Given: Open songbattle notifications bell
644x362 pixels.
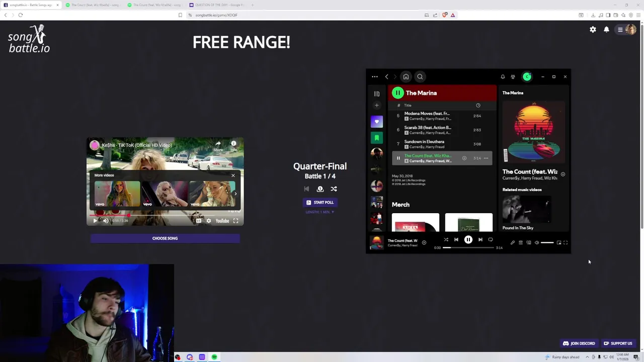Looking at the screenshot, I should pyautogui.click(x=606, y=30).
